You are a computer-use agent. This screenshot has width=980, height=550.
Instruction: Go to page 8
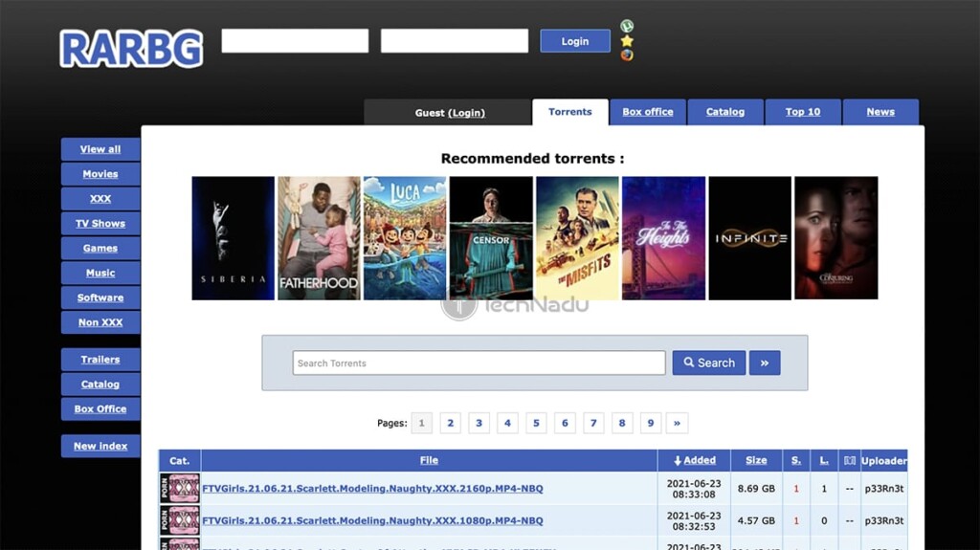(622, 423)
